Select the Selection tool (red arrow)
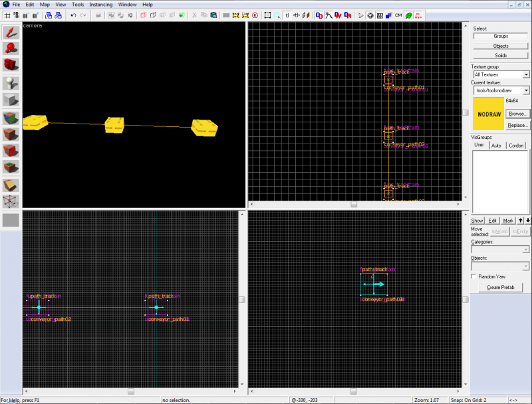Image resolution: width=532 pixels, height=404 pixels. (11, 32)
